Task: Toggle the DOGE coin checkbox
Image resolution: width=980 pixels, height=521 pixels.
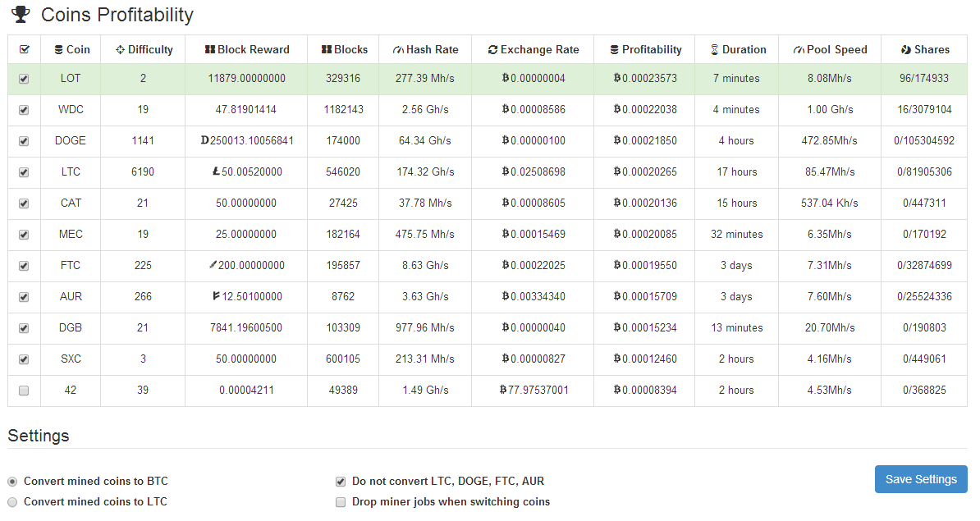Action: [24, 141]
